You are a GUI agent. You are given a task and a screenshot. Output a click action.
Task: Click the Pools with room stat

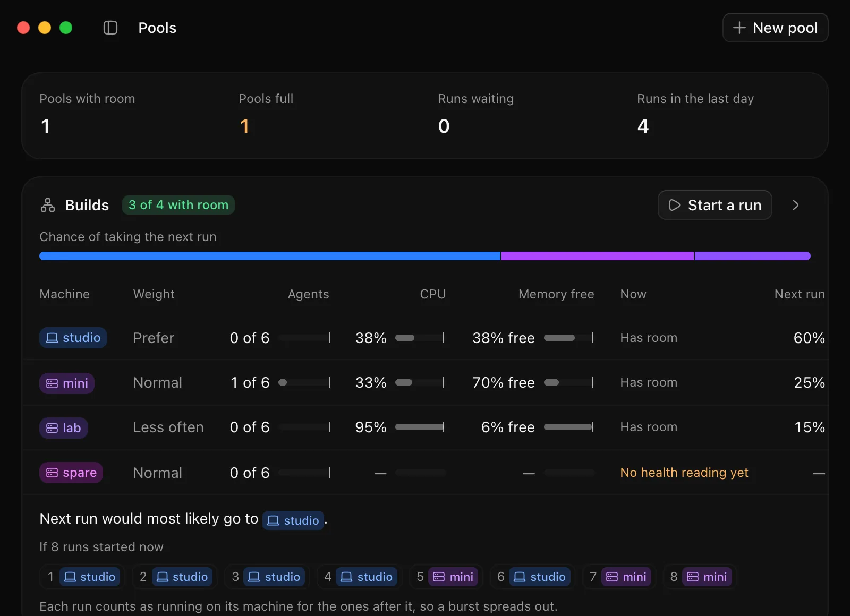pos(88,114)
